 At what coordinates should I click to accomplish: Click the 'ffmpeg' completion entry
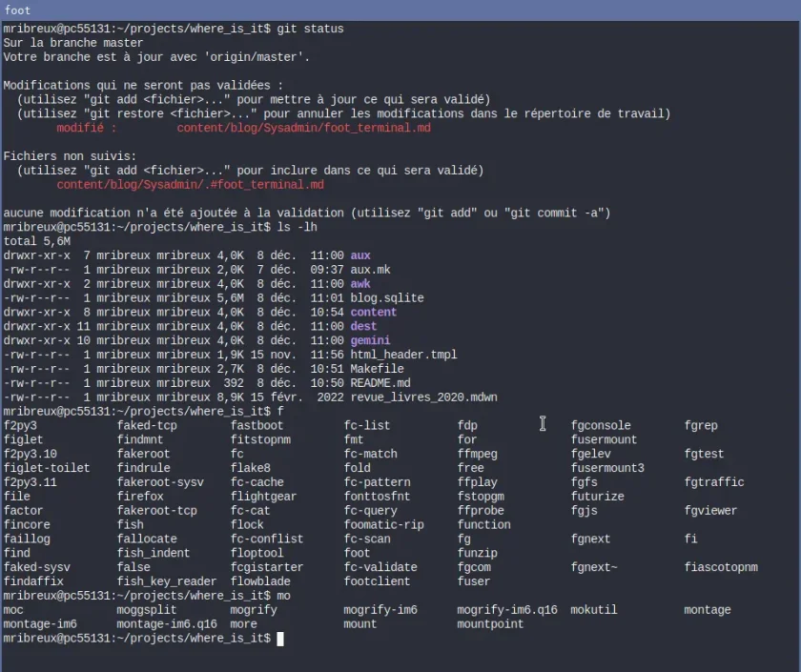[x=477, y=454]
